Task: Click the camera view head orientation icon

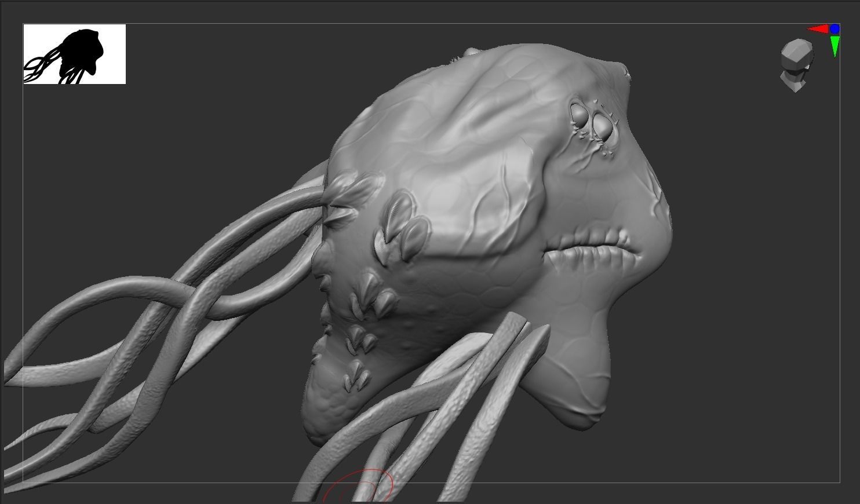Action: tap(796, 65)
